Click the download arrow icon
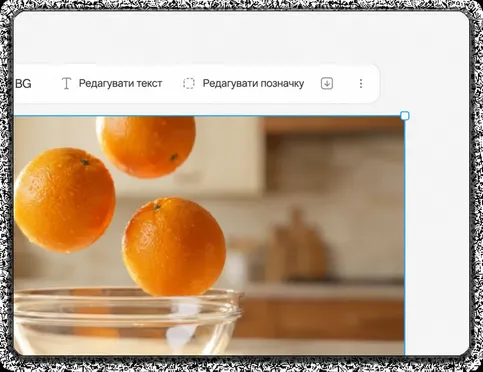Screen dimensions: 483x372 pyautogui.click(x=327, y=83)
